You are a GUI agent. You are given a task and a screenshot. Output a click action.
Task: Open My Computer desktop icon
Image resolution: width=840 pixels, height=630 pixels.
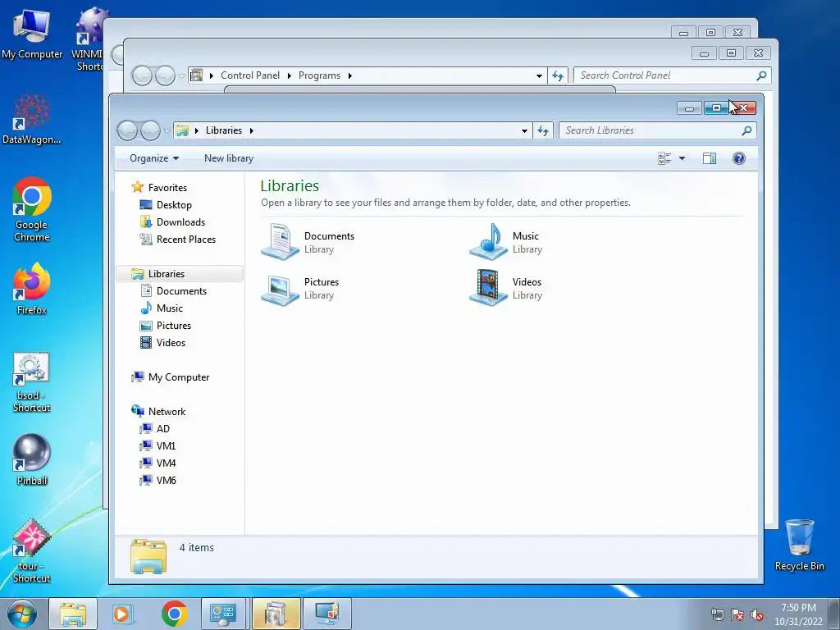pos(32,33)
